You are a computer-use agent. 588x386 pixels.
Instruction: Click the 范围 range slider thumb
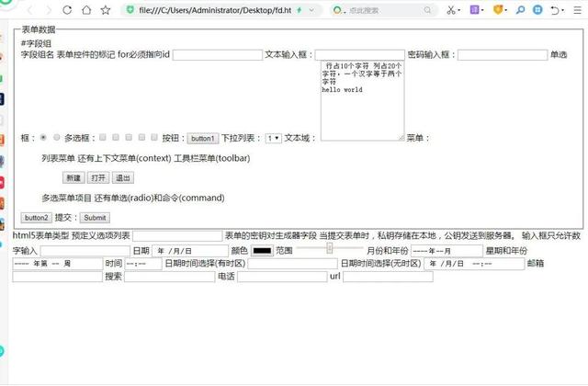coord(330,248)
